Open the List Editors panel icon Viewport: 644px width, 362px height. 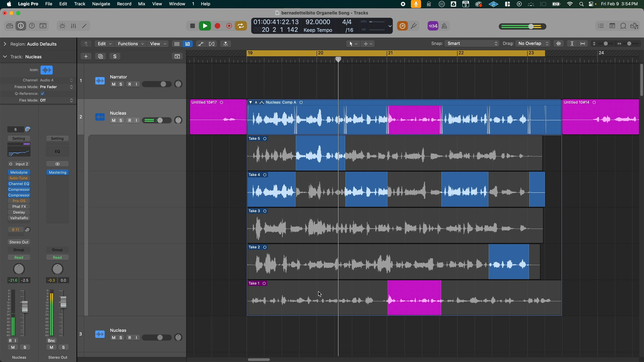click(601, 26)
